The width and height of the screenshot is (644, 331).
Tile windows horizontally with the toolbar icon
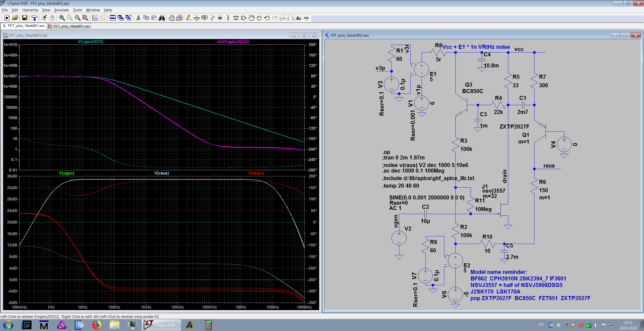(x=113, y=18)
